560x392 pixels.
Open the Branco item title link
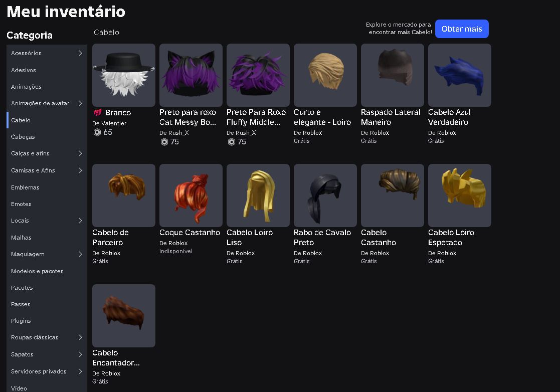(x=118, y=112)
